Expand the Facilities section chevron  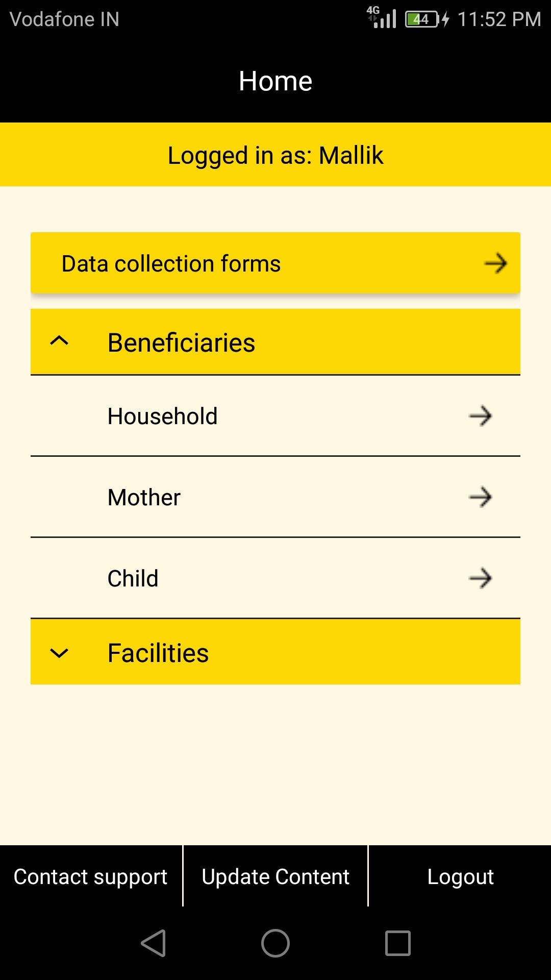[59, 653]
